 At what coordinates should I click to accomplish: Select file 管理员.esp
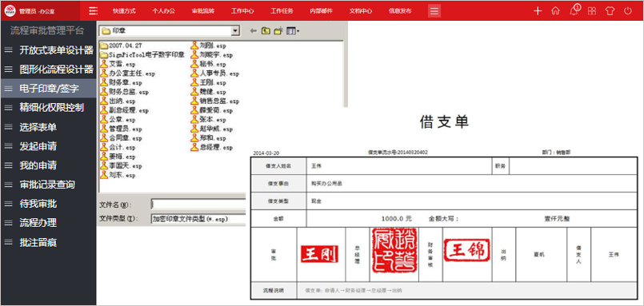coord(121,129)
